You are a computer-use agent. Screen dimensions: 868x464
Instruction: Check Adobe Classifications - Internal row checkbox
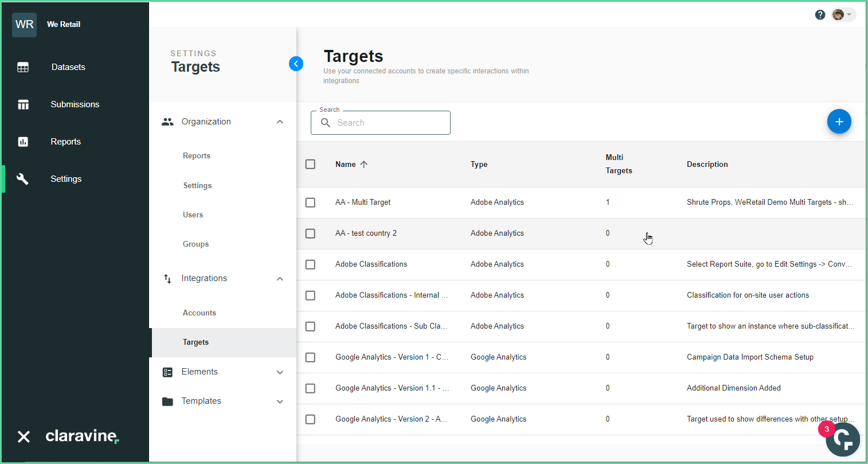[x=310, y=295]
